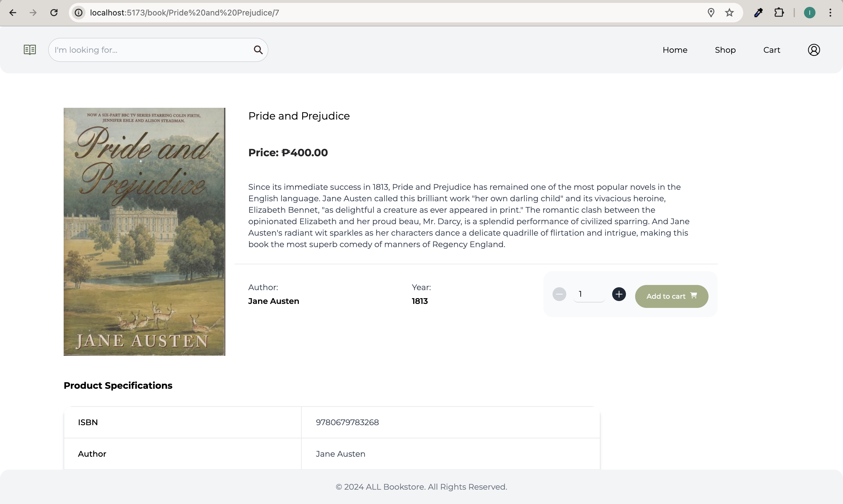Viewport: 843px width, 504px height.
Task: Click the "Pride and Prejudice" book title
Action: pyautogui.click(x=299, y=116)
